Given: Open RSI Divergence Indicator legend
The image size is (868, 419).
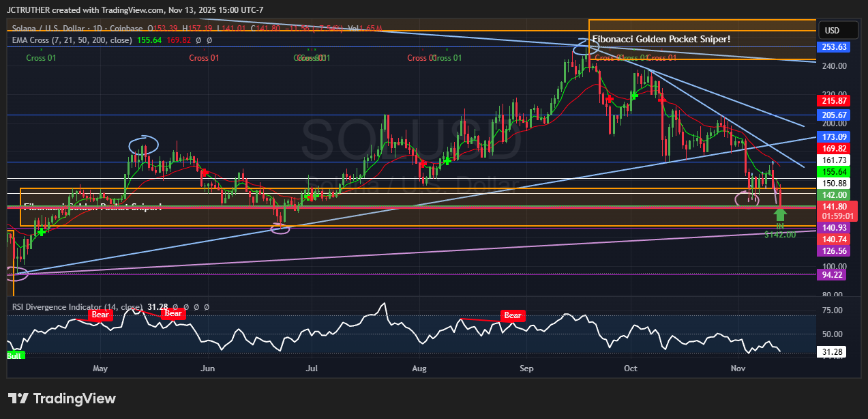Looking at the screenshot, I should (77, 307).
